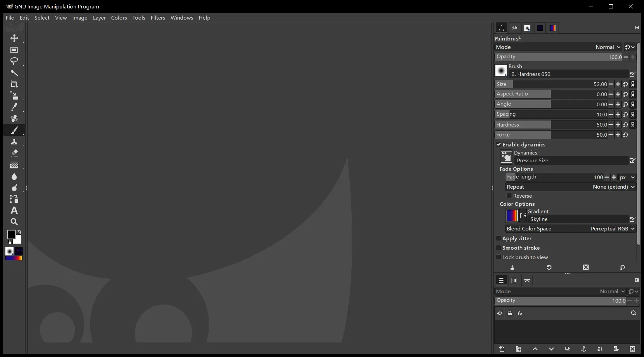
Task: Uncheck Enable dynamics
Action: 498,144
